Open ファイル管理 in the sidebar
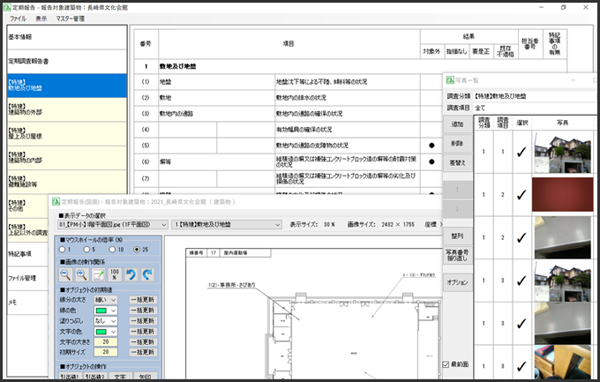Viewport: 600px width, 382px height. pos(28,278)
